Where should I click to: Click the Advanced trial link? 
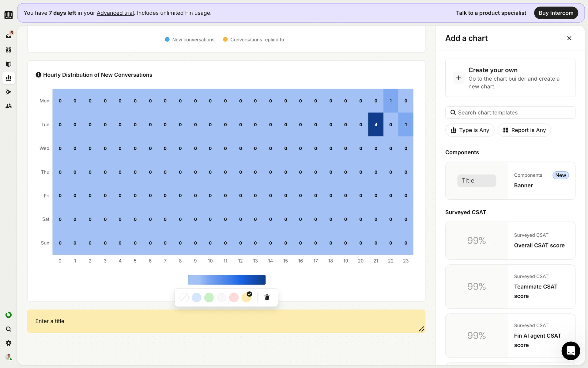point(115,13)
